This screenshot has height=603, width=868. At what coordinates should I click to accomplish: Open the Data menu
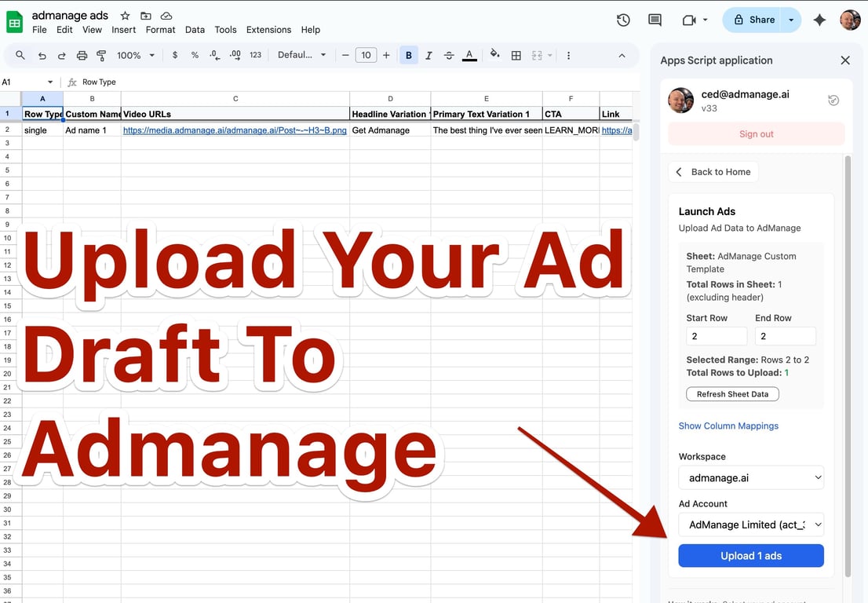click(195, 30)
